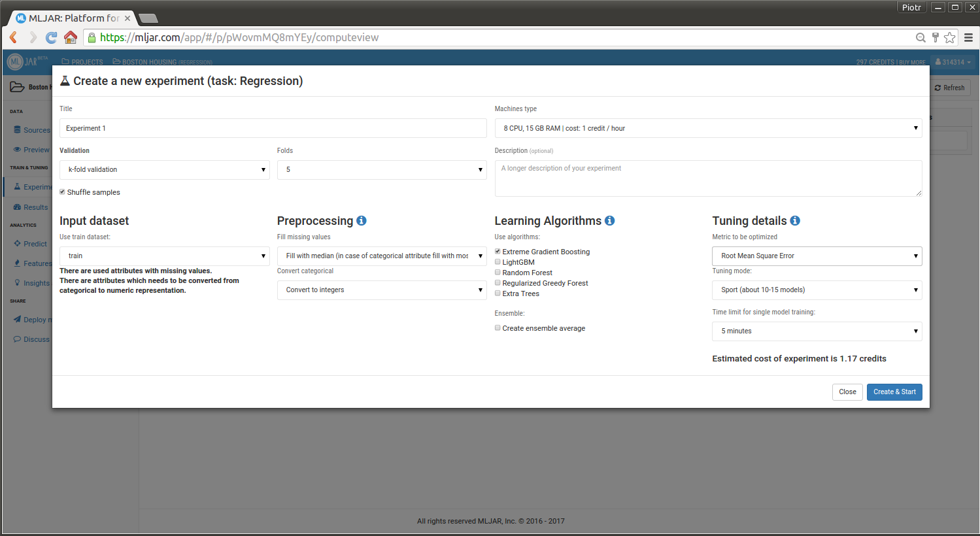Switch to the MLJAR: Platform browser tab
Viewport: 980px width, 536px height.
tap(73, 18)
